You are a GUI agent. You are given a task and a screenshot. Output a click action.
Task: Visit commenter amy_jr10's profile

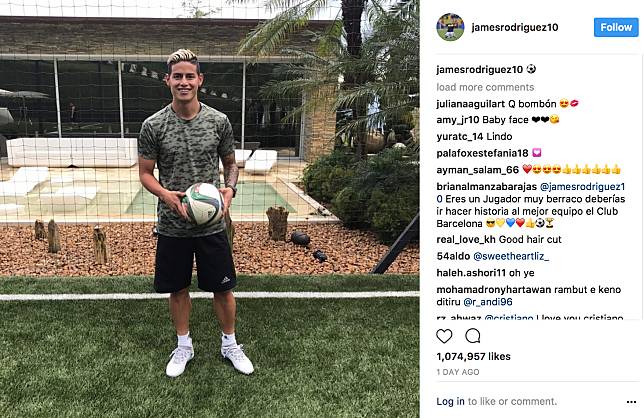pos(458,120)
